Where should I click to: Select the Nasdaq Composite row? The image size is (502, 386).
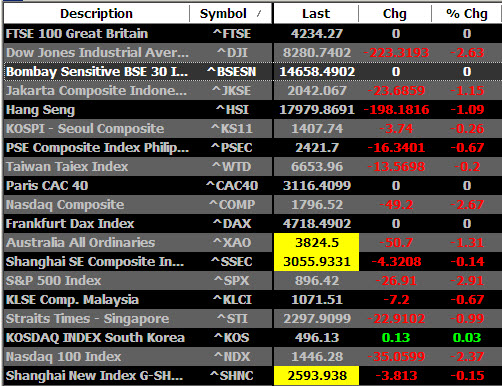pyautogui.click(x=253, y=205)
